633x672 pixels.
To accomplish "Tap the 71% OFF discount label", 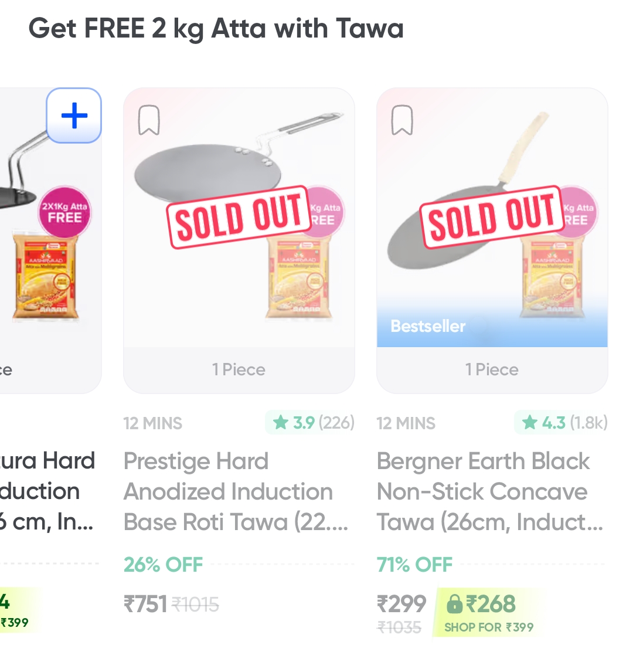I will click(x=414, y=564).
